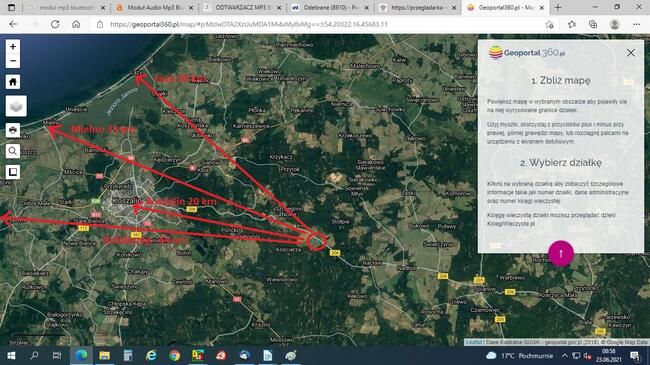Open a new browser tab

point(558,7)
